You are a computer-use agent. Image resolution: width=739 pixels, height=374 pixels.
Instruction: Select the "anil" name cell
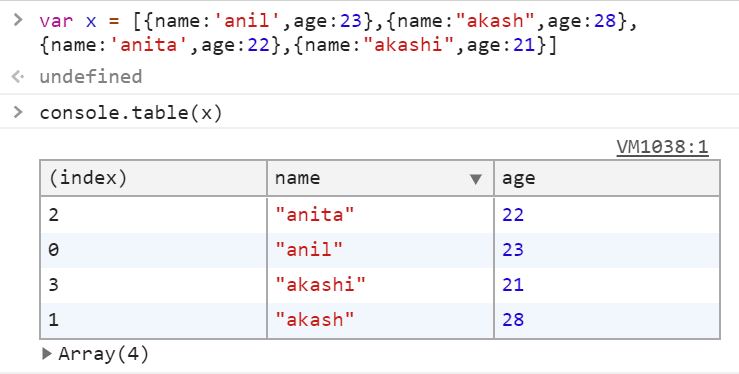click(x=380, y=250)
